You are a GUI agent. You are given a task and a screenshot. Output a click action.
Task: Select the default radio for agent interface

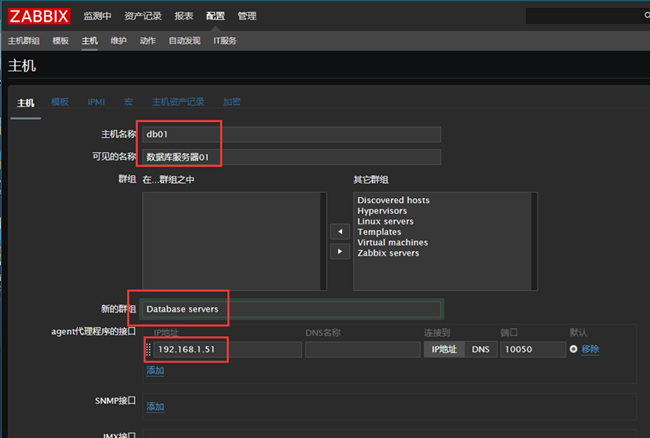click(x=573, y=349)
